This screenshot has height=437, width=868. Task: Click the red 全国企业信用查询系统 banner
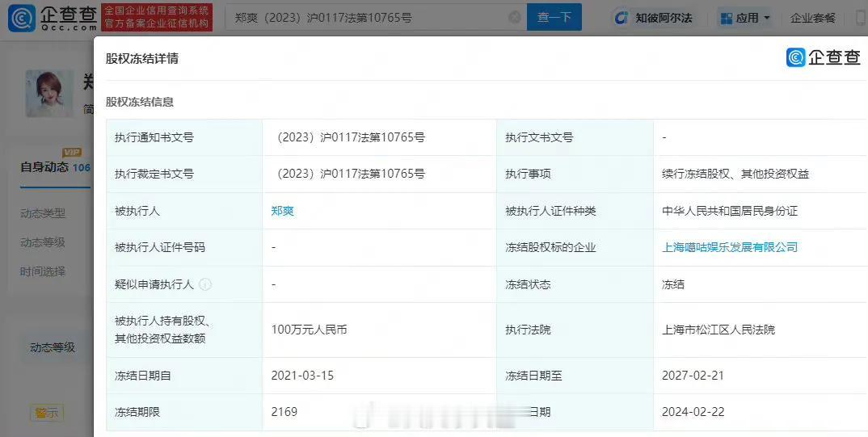[158, 17]
